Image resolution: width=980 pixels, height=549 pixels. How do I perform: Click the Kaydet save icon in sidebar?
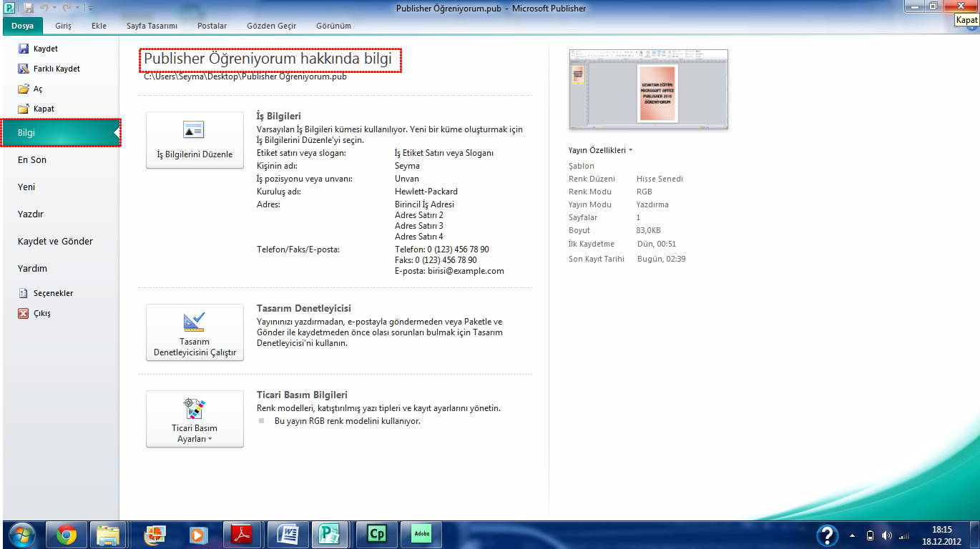click(x=24, y=49)
